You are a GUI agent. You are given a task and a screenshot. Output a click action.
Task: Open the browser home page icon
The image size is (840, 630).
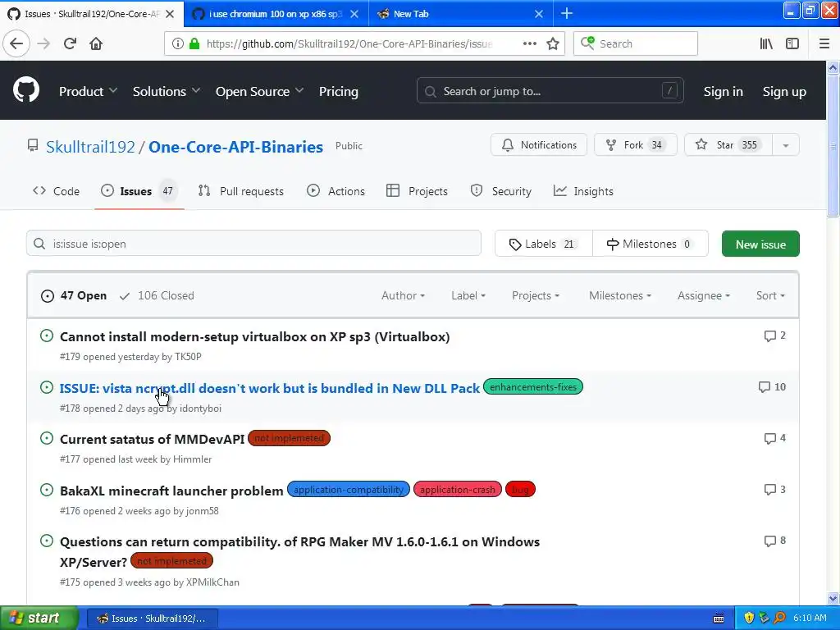point(96,44)
